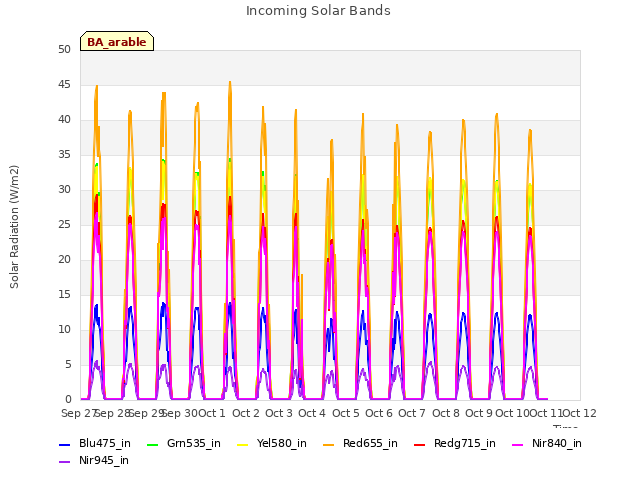Click the 35 value on the y-axis
This screenshot has width=640, height=480.
pos(64,155)
